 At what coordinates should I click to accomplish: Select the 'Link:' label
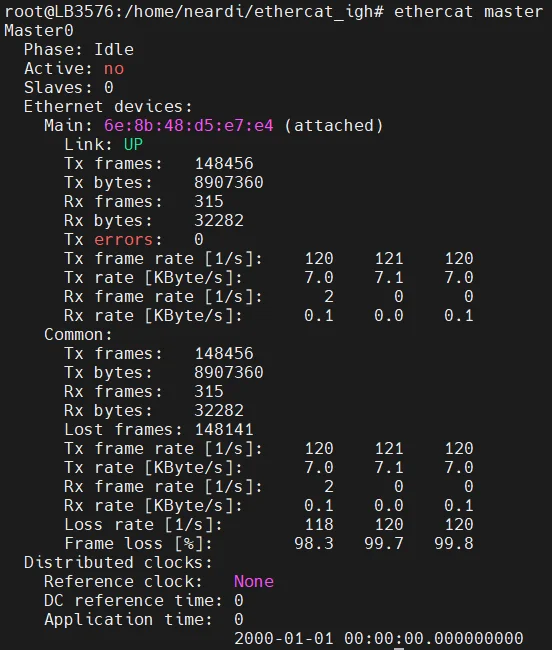click(x=88, y=145)
